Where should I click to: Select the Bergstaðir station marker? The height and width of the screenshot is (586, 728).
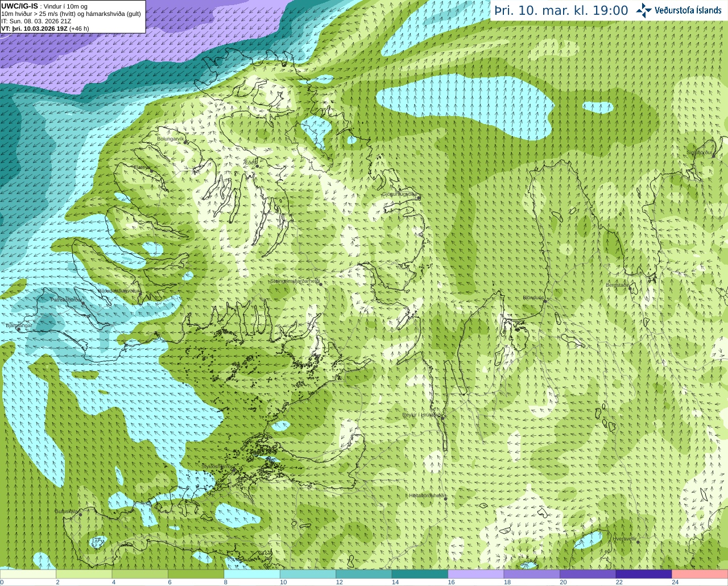[630, 288]
